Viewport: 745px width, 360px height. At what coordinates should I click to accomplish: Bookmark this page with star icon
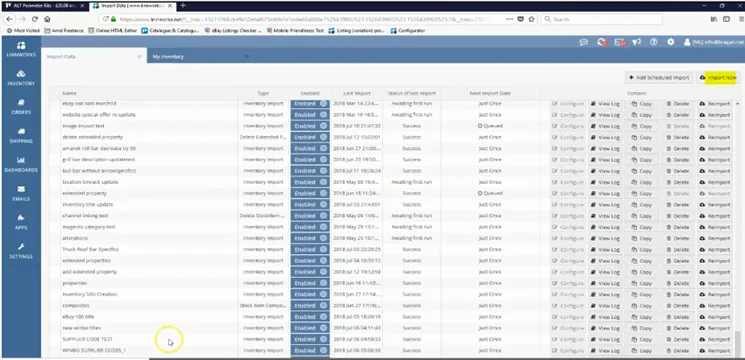point(531,19)
